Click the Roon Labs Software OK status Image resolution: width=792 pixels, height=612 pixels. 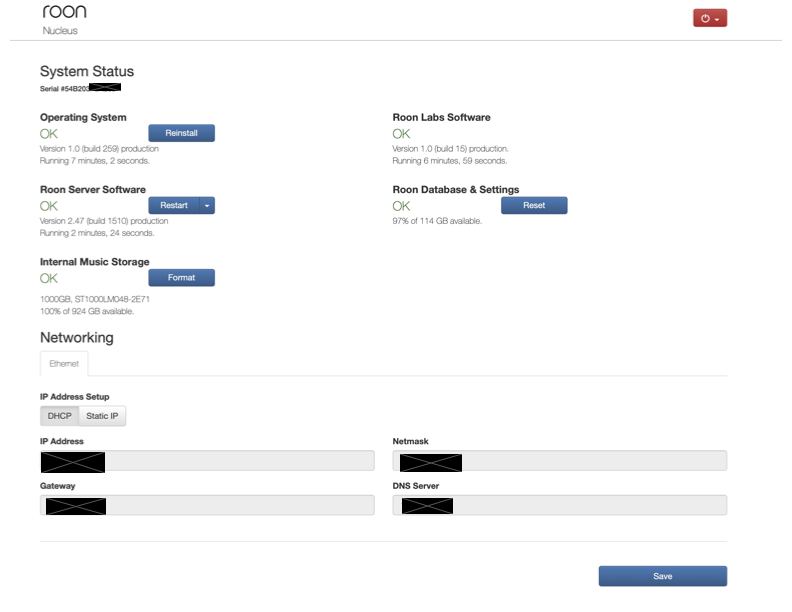pyautogui.click(x=402, y=134)
